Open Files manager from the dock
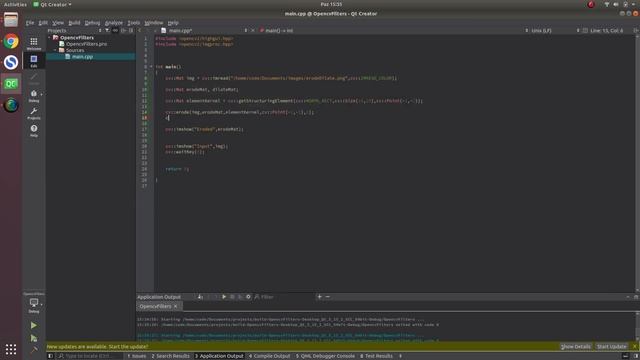 [11, 20]
